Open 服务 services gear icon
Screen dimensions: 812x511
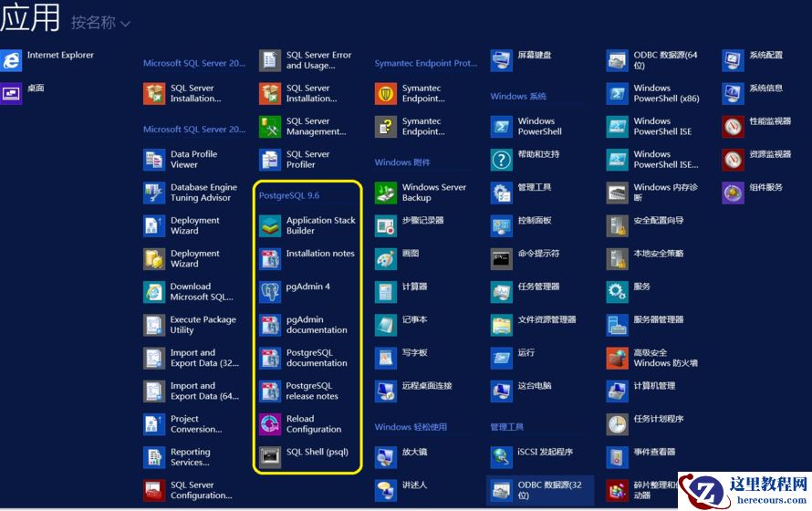pyautogui.click(x=618, y=293)
